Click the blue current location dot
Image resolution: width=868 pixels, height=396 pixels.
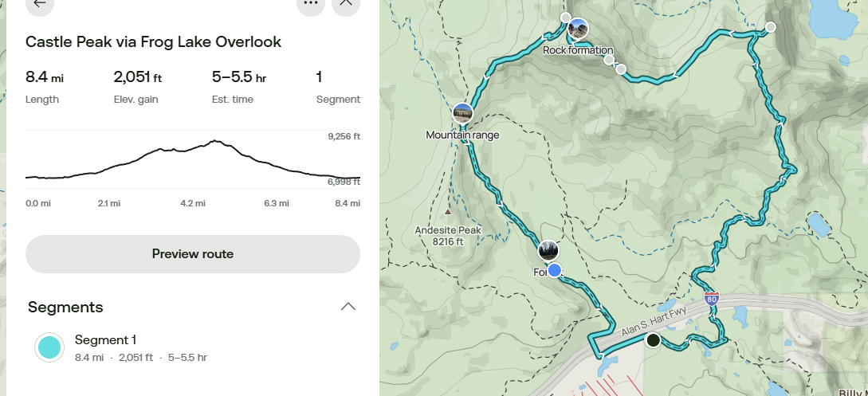[554, 270]
